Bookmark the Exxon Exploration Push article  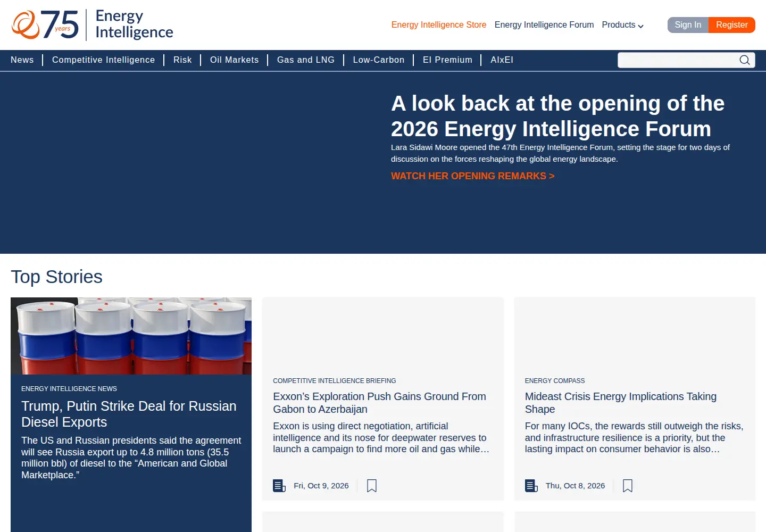372,486
